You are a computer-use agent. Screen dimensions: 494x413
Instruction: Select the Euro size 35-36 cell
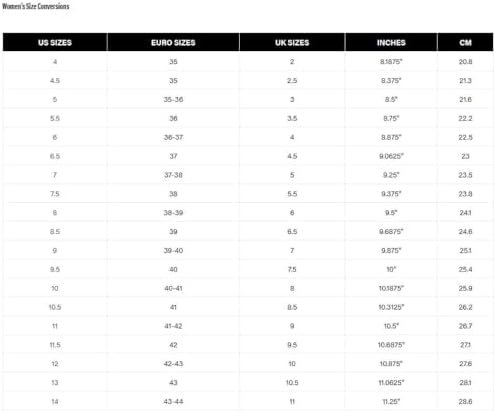coord(173,99)
